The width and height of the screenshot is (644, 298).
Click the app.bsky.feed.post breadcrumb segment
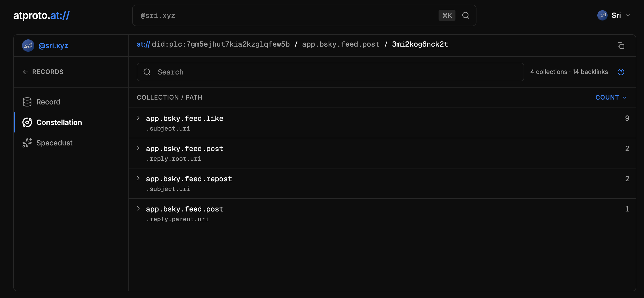point(341,44)
